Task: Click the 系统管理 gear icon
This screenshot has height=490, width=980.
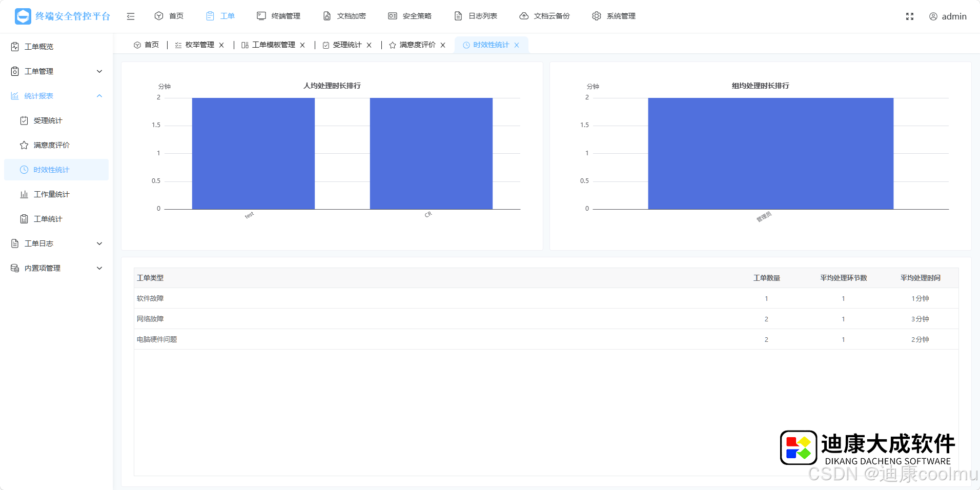Action: point(597,16)
